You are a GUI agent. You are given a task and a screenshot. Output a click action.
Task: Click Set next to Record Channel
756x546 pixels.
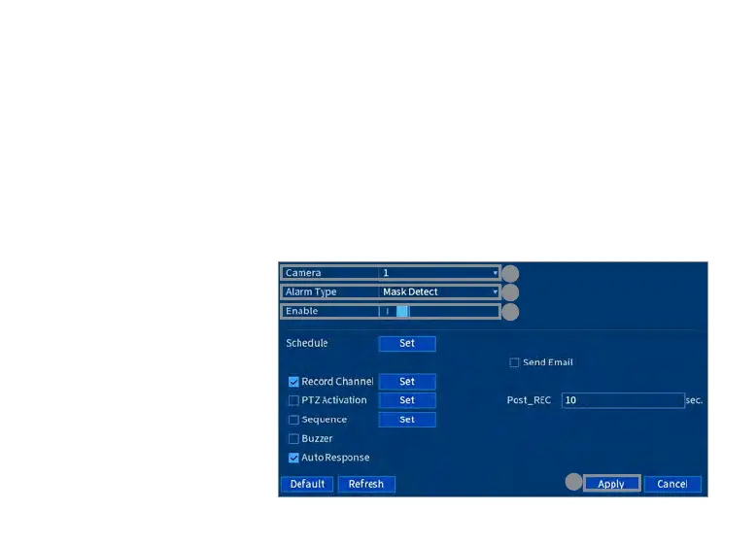pos(407,382)
